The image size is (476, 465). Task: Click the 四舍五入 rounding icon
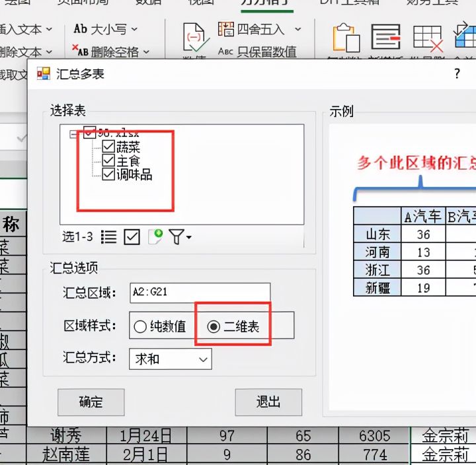pos(226,29)
